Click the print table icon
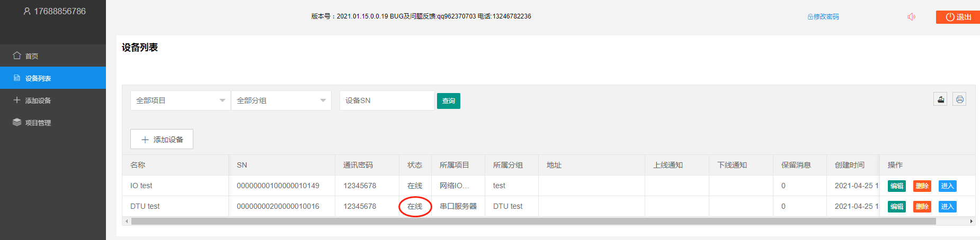Screen dimensions: 980x240 click(x=959, y=99)
